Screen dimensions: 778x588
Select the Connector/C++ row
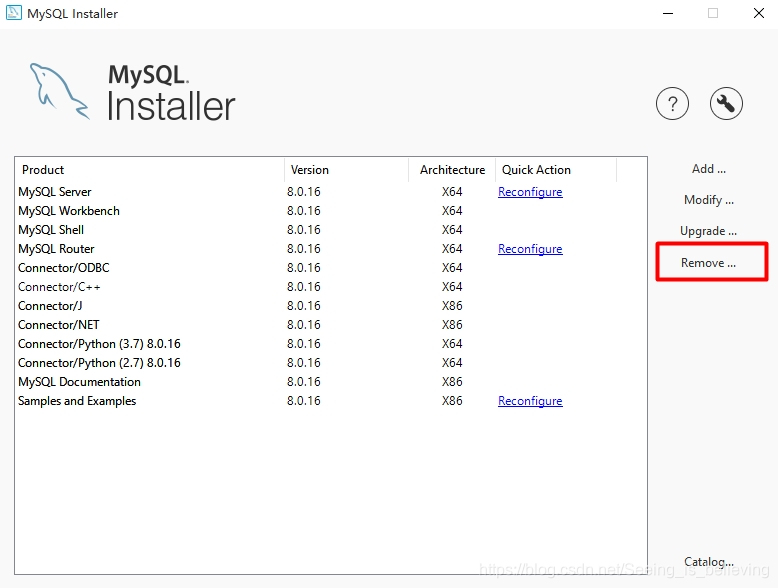(x=330, y=287)
